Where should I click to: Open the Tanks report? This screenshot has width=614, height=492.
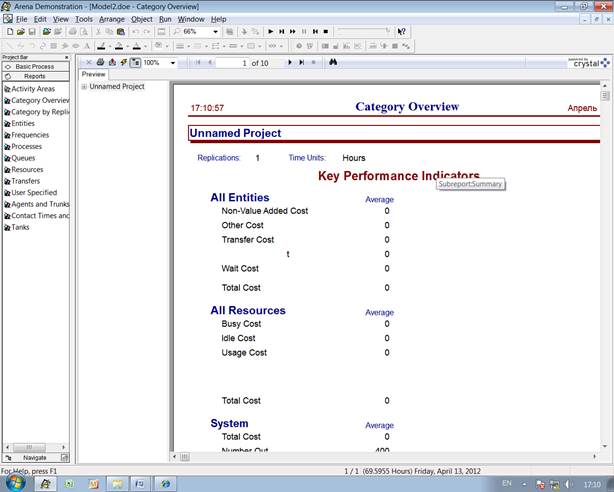click(x=16, y=227)
